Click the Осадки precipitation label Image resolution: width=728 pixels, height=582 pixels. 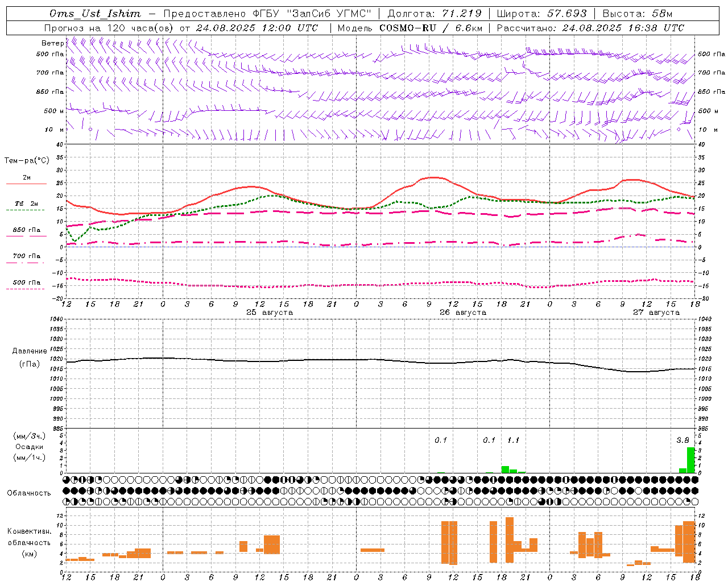29,447
